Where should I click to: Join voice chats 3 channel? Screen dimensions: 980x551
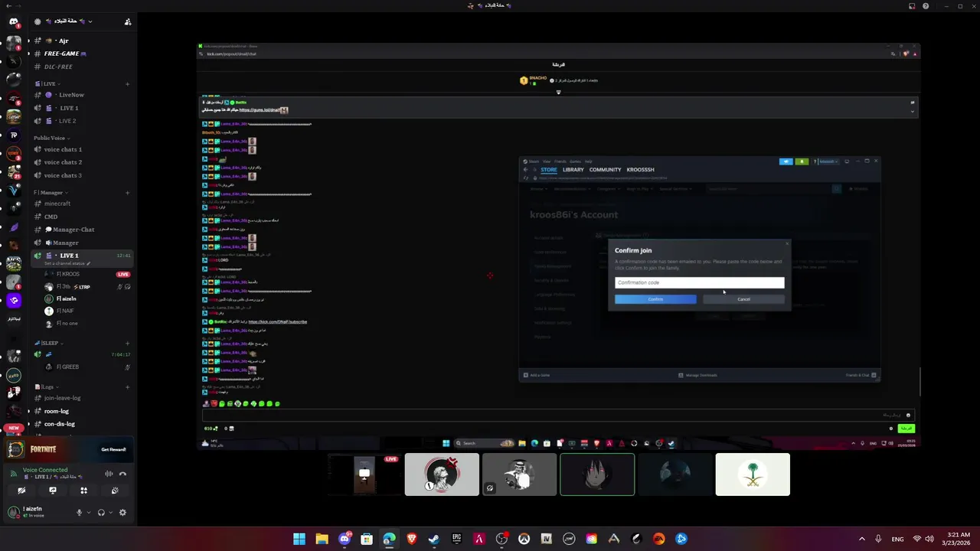click(80, 175)
